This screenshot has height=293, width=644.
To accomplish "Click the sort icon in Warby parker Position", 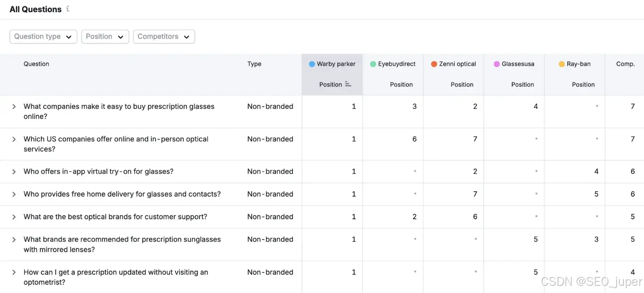I will 348,84.
